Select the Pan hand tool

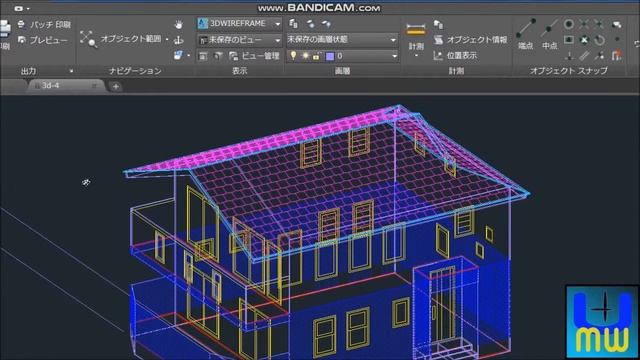pos(178,24)
